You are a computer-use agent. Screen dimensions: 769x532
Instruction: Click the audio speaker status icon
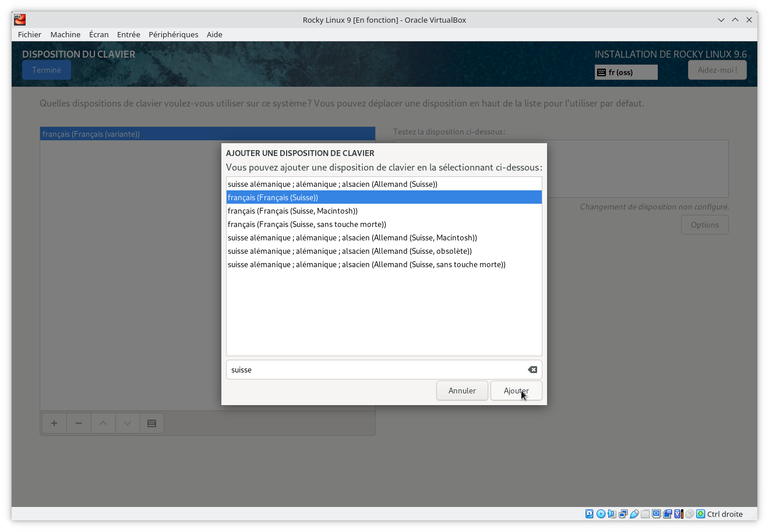coord(612,514)
